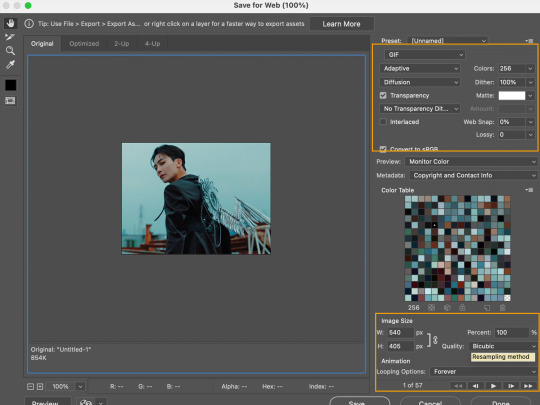
Task: Click the Done button
Action: [x=500, y=402]
